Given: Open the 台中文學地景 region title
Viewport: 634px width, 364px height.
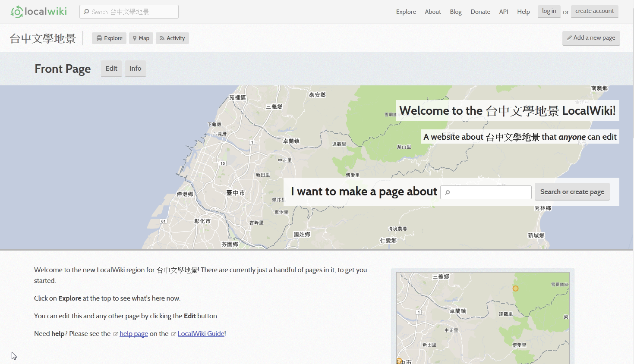Looking at the screenshot, I should tap(43, 38).
